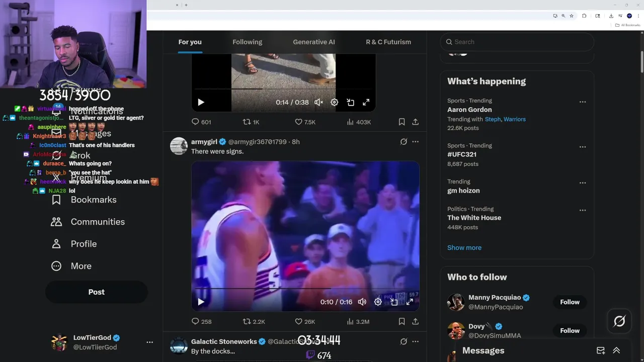Open the R & C Futurism tab
The width and height of the screenshot is (644, 362).
388,42
